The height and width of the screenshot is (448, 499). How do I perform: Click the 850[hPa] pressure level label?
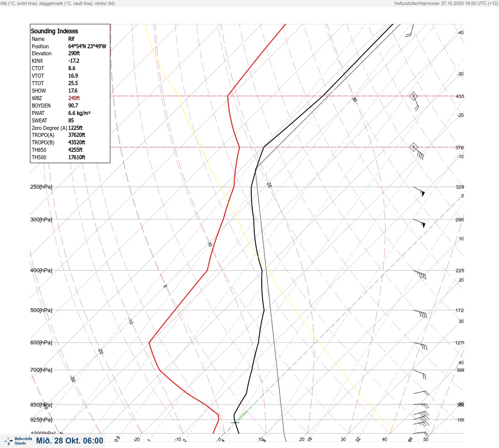tap(41, 405)
